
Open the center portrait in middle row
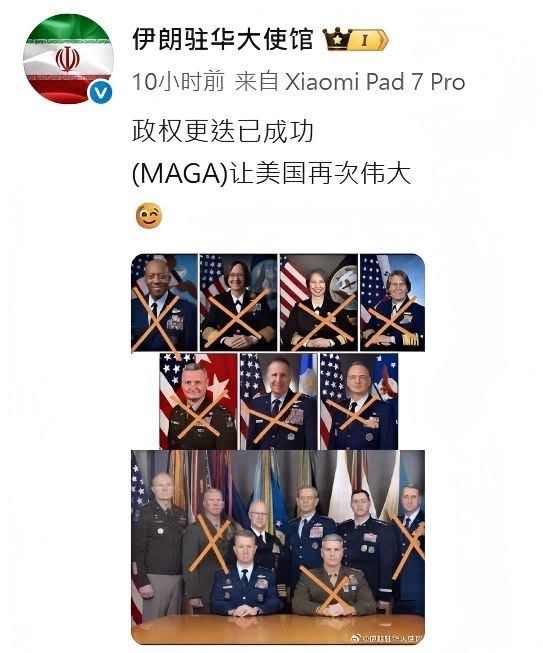click(x=279, y=401)
